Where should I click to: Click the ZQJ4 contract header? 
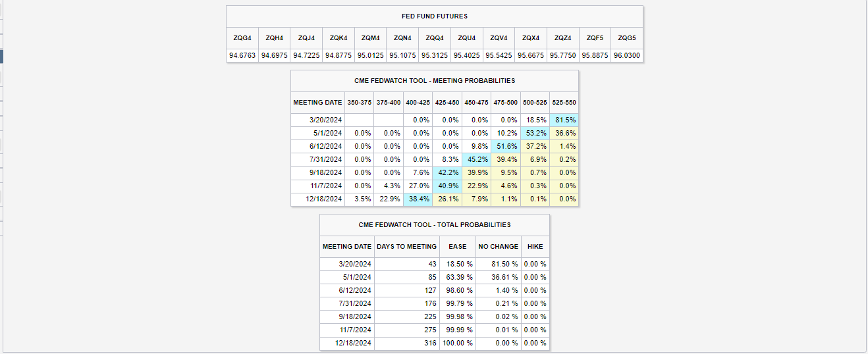307,38
